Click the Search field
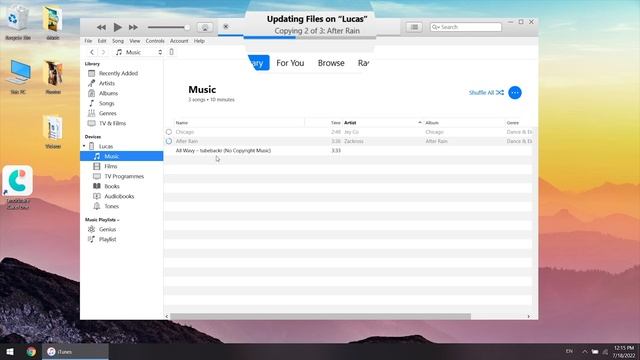 (466, 27)
